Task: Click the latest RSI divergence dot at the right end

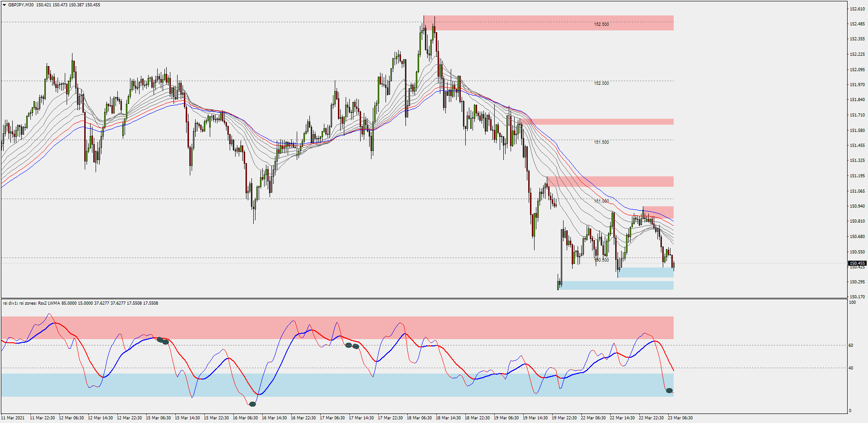Action: pos(669,390)
